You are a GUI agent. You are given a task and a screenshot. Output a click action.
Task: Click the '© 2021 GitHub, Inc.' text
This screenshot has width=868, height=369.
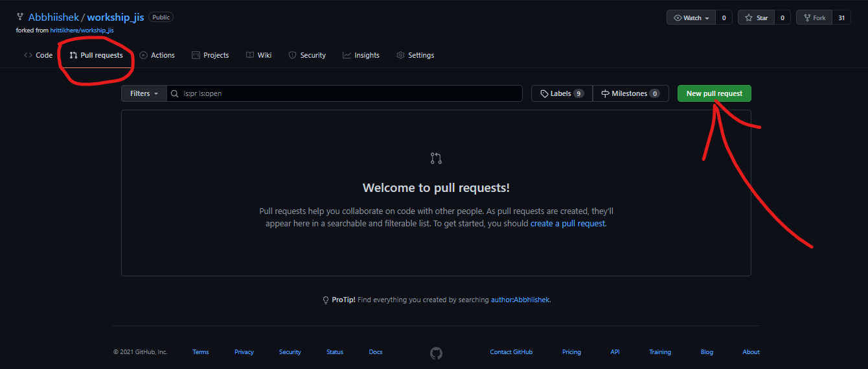point(140,352)
